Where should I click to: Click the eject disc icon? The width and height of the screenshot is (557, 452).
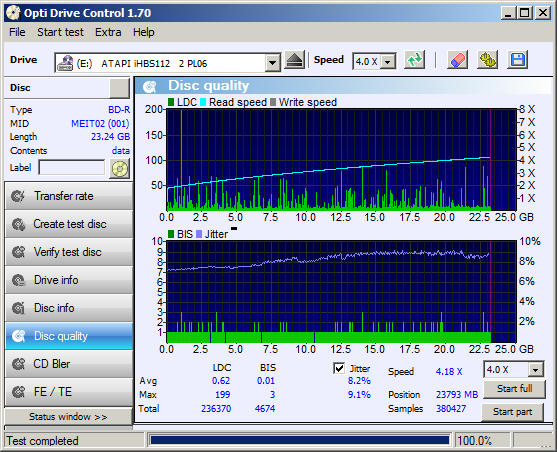click(294, 61)
